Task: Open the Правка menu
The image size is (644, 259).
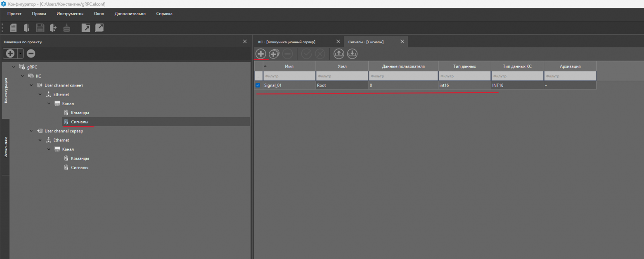Action: point(39,14)
